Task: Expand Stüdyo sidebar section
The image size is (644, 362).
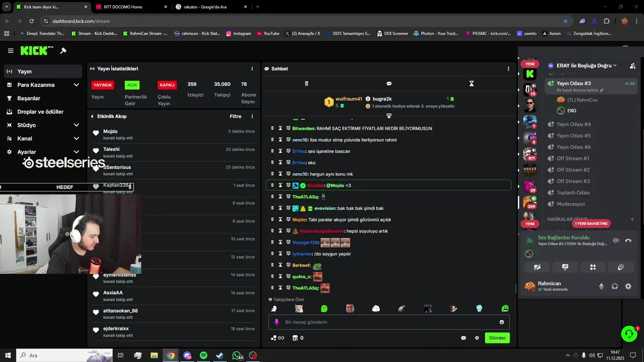Action: (x=76, y=125)
